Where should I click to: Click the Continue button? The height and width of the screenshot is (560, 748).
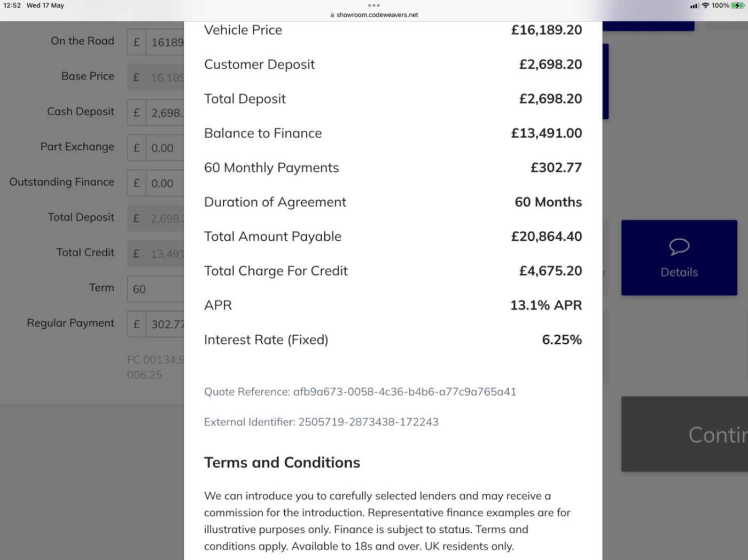pos(684,434)
